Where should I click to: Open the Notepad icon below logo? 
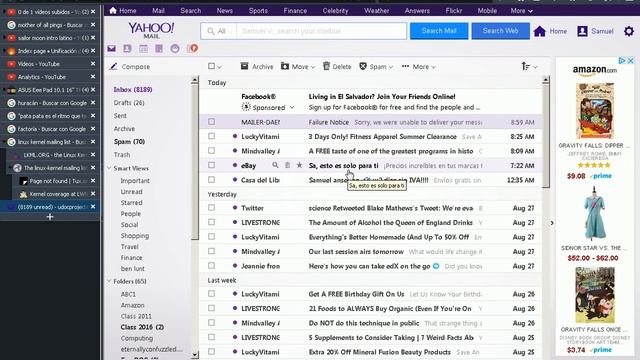coord(159,49)
